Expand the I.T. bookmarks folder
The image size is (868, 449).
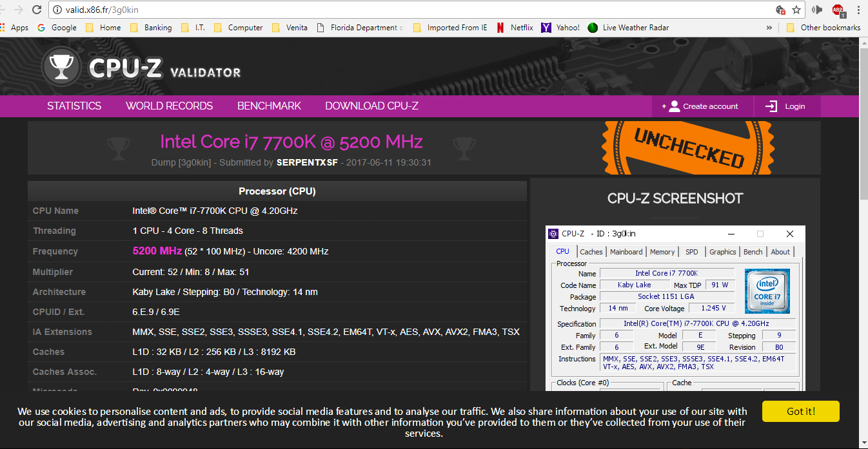193,28
